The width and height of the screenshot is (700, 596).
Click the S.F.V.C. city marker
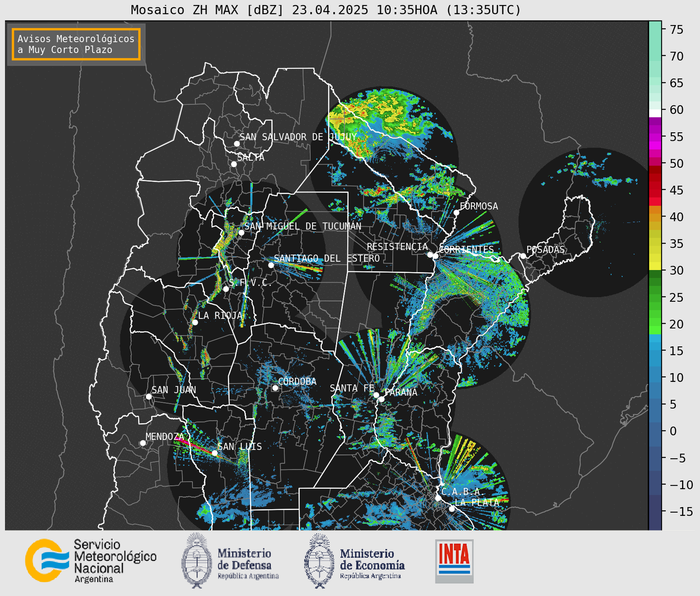click(x=226, y=289)
